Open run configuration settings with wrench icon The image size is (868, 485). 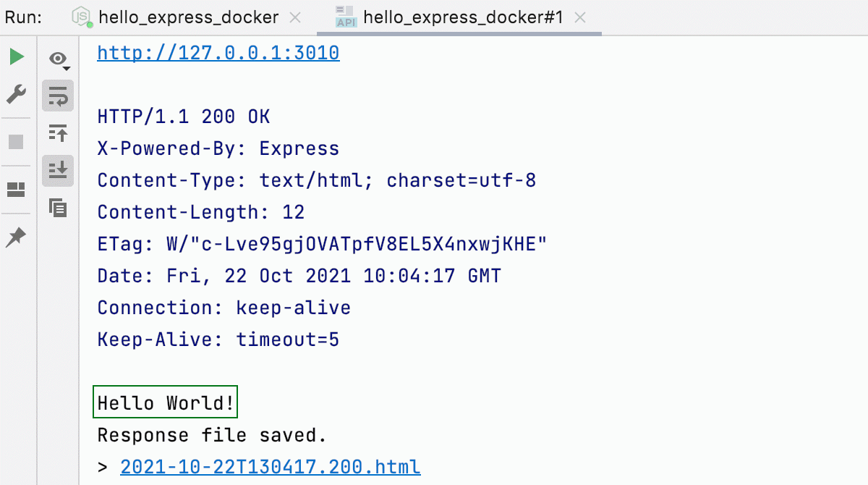click(16, 94)
